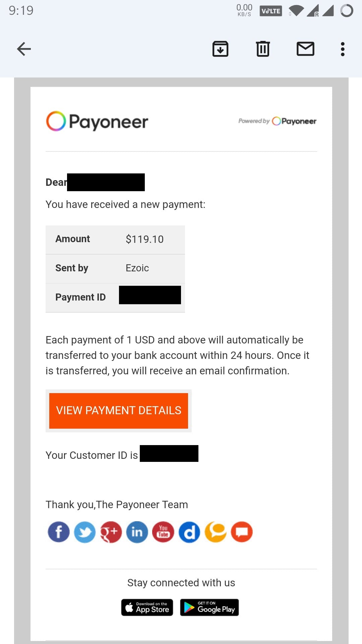This screenshot has width=362, height=644.
Task: Tap the blue 'd' social icon
Action: pyautogui.click(x=189, y=532)
